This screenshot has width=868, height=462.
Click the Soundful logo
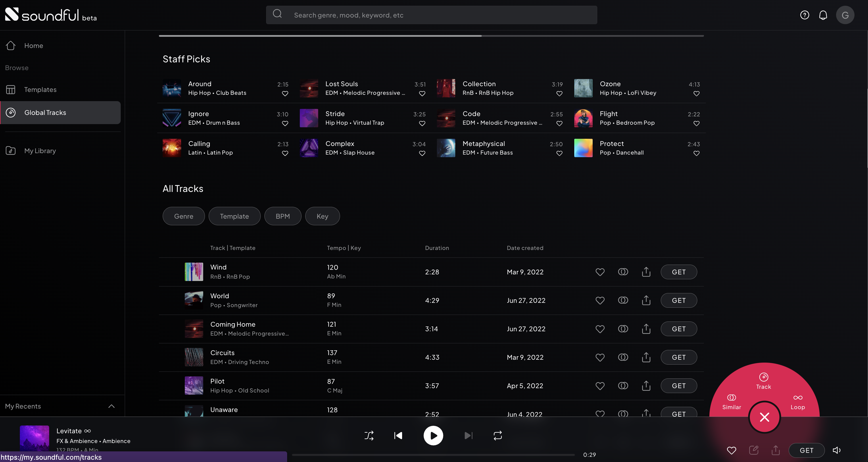[x=51, y=14]
